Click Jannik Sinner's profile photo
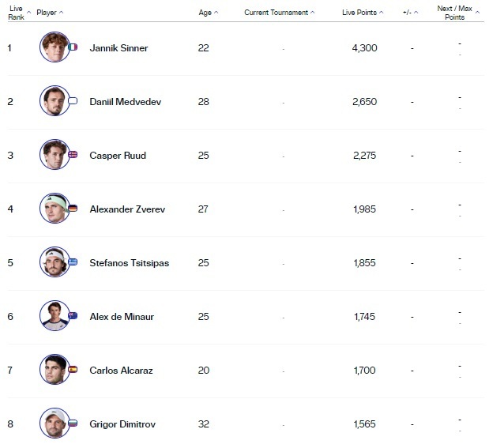 coord(54,47)
